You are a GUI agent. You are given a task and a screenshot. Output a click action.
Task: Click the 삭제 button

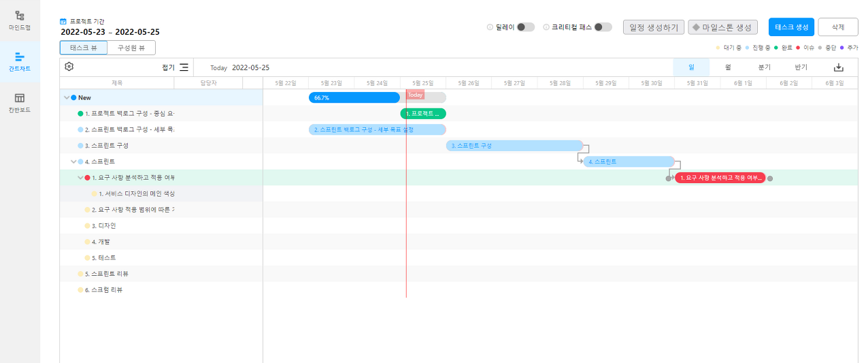pyautogui.click(x=837, y=27)
